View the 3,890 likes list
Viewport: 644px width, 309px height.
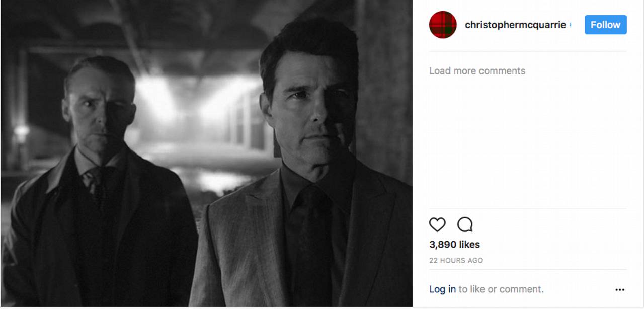454,245
